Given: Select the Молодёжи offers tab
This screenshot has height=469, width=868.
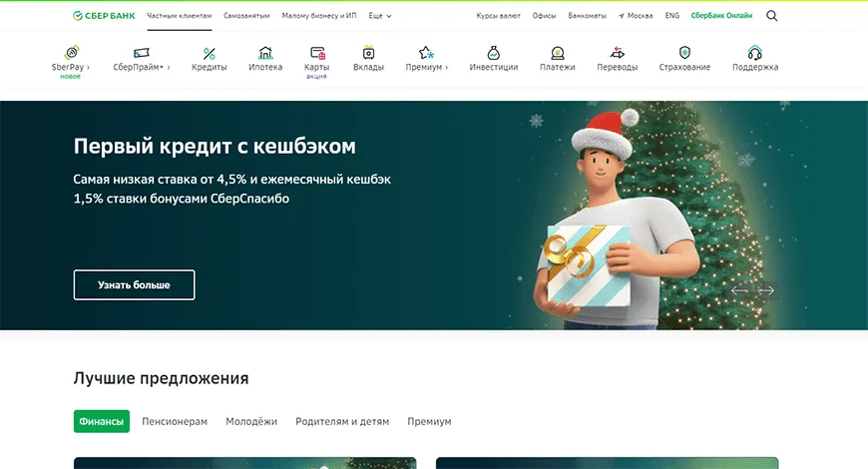Looking at the screenshot, I should click(x=251, y=421).
